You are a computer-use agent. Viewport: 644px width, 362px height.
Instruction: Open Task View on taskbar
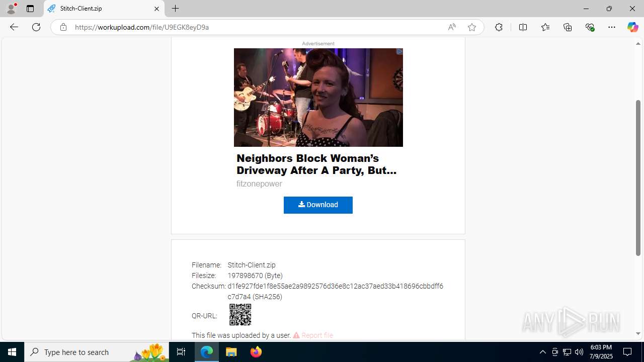[x=181, y=352]
